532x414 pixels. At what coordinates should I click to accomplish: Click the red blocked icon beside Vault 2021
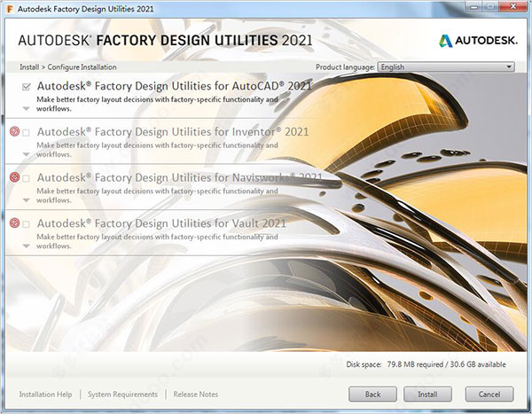point(14,223)
